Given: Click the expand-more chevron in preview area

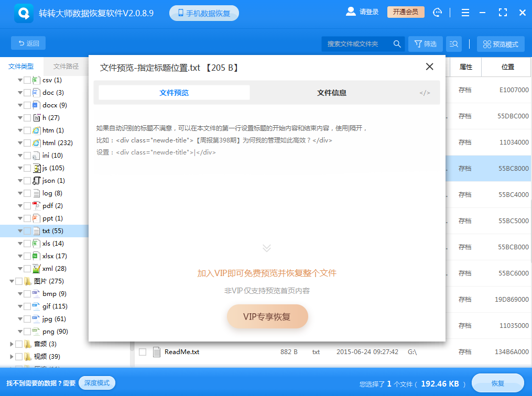Looking at the screenshot, I should point(267,248).
